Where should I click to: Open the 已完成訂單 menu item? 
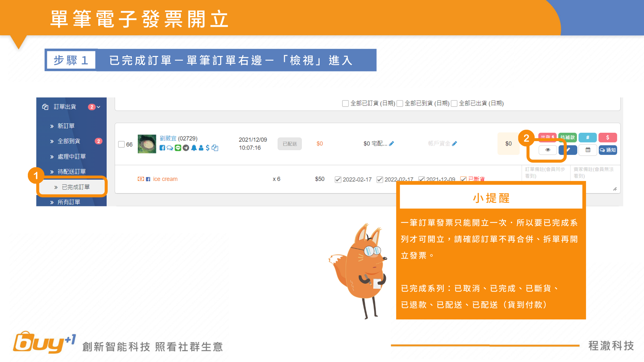tap(75, 187)
